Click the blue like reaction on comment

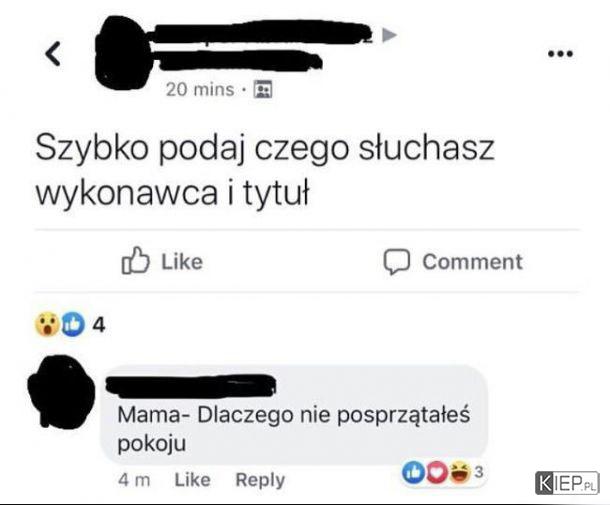click(414, 472)
